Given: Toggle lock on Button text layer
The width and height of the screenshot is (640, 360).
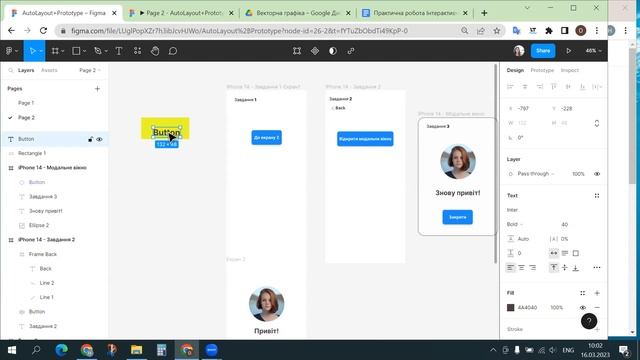Looking at the screenshot, I should point(91,139).
